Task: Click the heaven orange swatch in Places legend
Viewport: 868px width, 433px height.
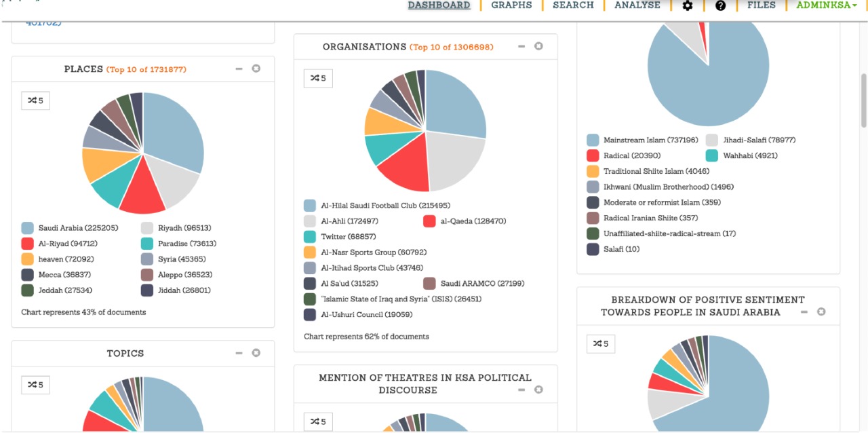Action: coord(27,259)
